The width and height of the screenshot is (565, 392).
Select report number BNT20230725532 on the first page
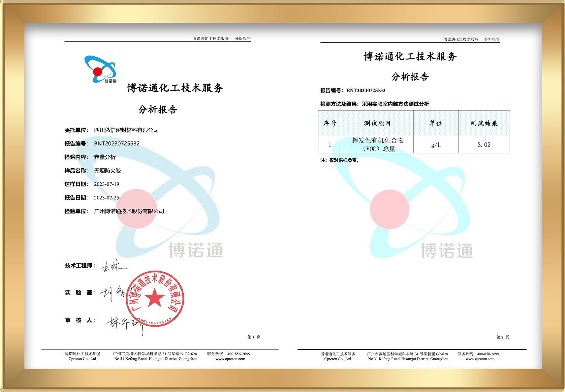117,144
